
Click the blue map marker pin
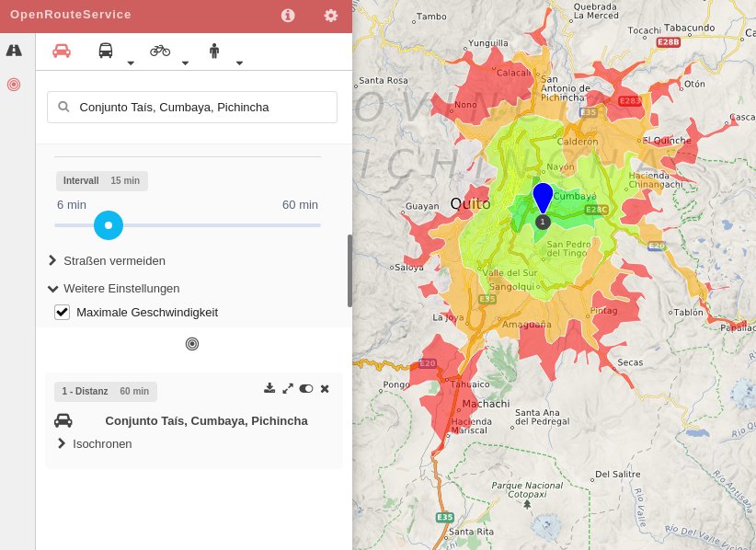pos(543,198)
